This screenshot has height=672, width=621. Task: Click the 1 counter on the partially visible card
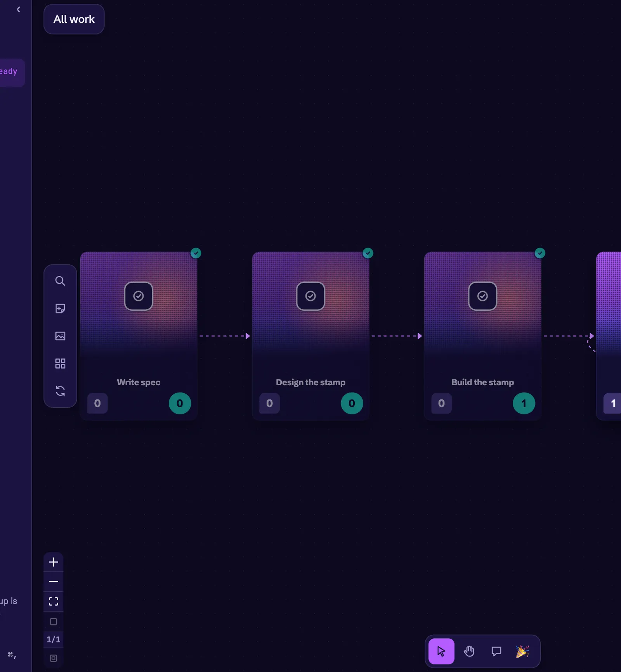point(613,404)
